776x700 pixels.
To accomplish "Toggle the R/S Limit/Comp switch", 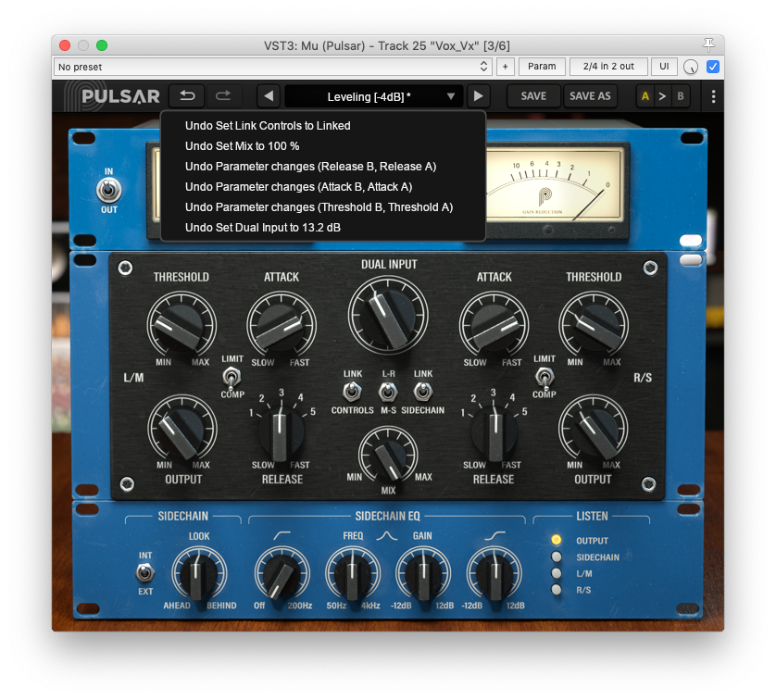I will pos(544,377).
